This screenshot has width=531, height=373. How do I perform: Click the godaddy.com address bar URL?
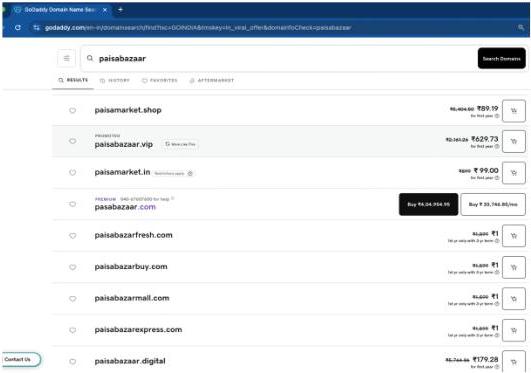(198, 27)
